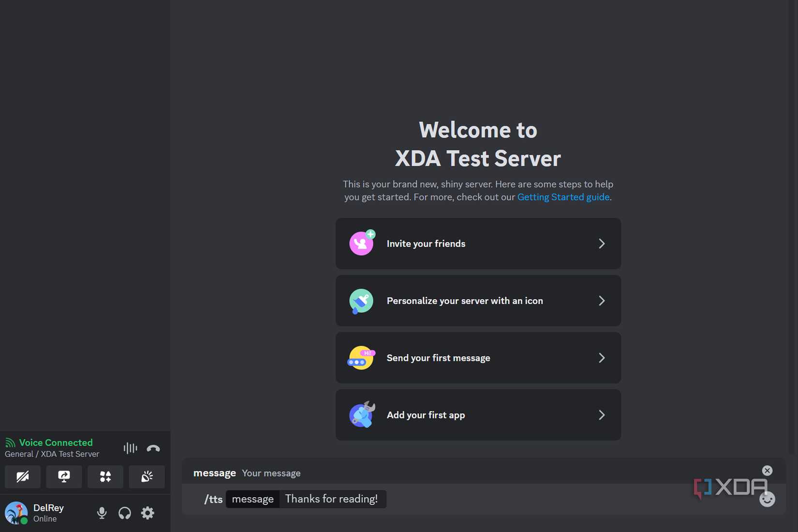The width and height of the screenshot is (798, 532).
Task: Select the 'message' option pill in input
Action: [252, 499]
